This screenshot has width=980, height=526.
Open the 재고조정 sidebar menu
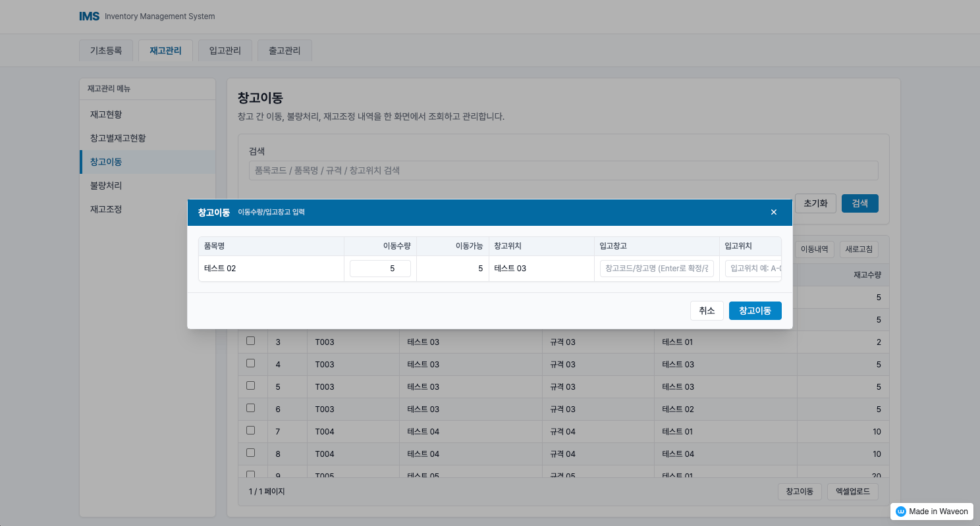point(106,209)
